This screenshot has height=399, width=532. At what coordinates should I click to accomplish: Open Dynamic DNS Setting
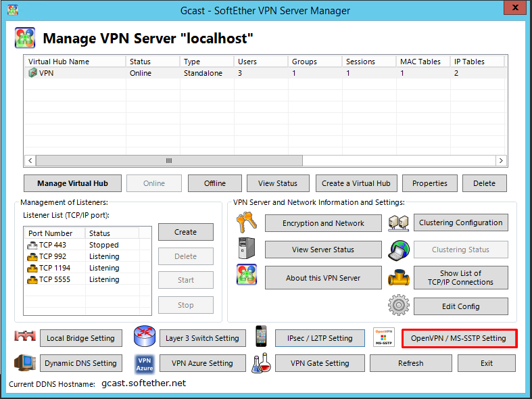tap(81, 363)
